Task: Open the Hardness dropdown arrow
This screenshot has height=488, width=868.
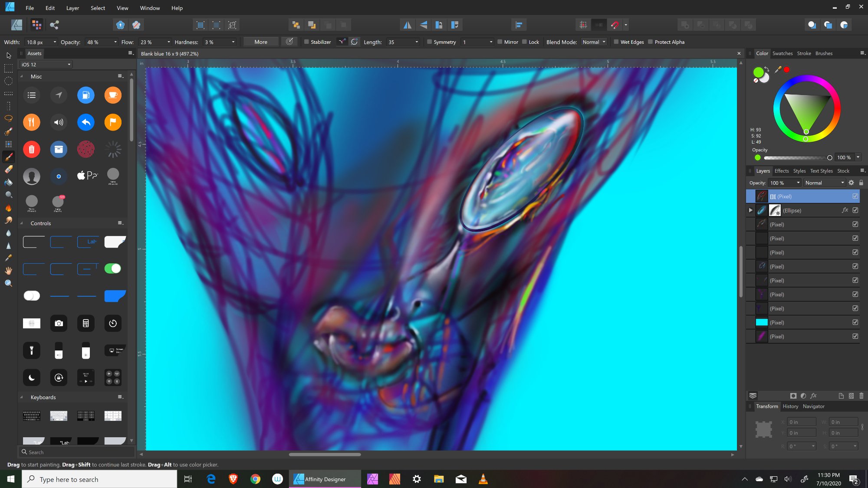Action: coord(233,42)
